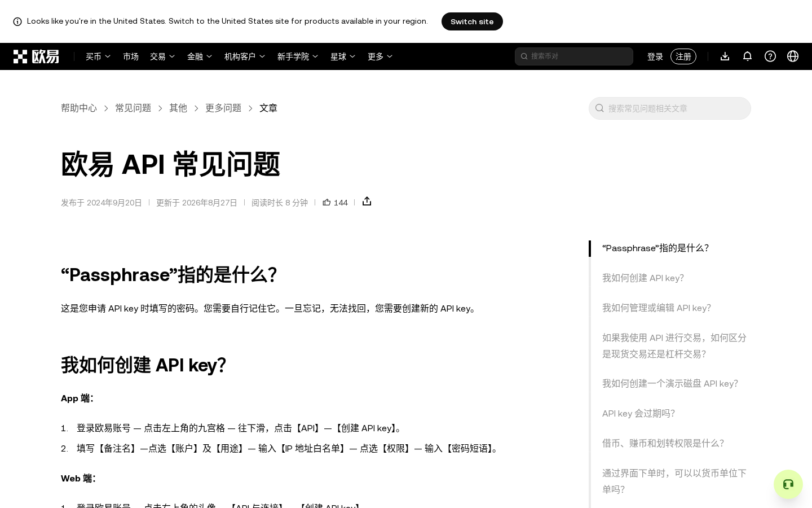Jump to 我如何管理或编辑 API key? in contents

coord(656,308)
